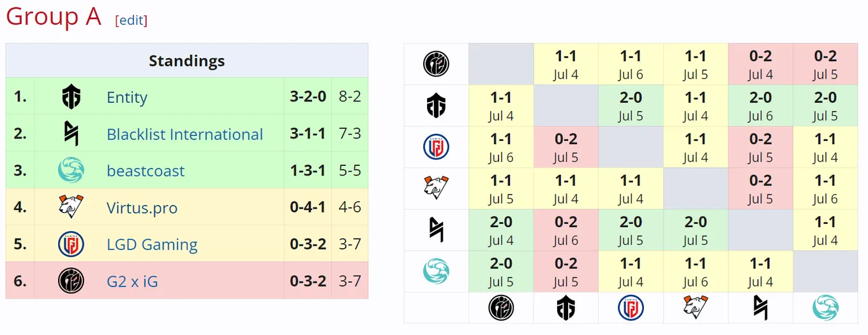Click LGD Gaming logo in standings

pyautogui.click(x=71, y=244)
